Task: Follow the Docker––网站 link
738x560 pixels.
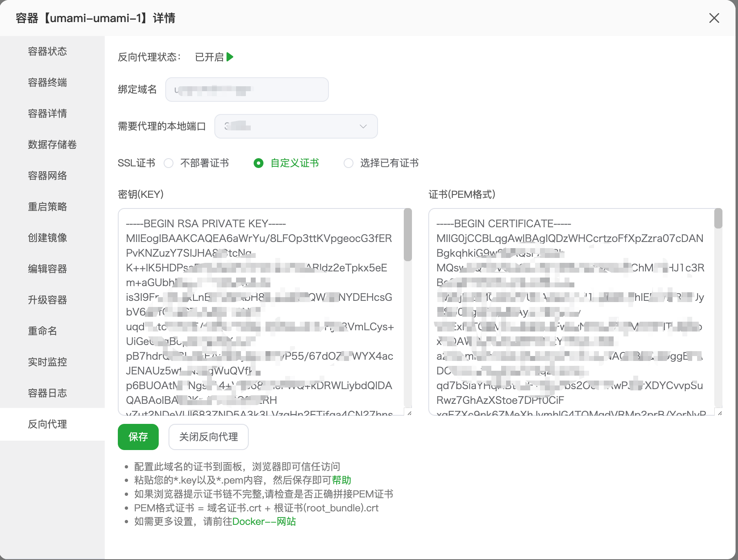Action: point(264,521)
